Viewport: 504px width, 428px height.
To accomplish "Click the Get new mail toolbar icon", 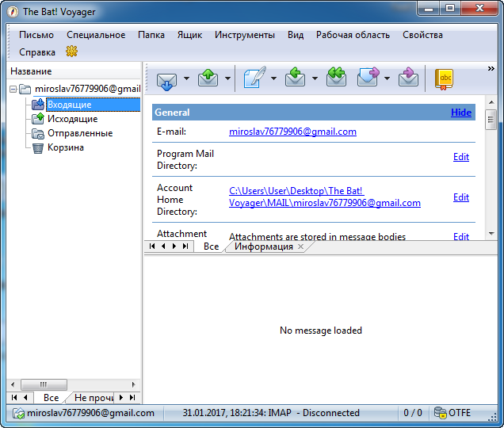I will [x=166, y=80].
